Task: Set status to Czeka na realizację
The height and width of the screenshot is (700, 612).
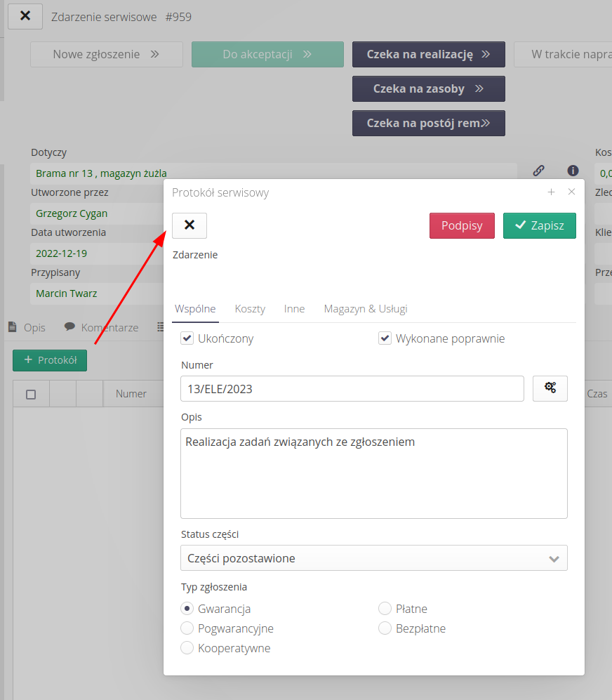Action: pyautogui.click(x=428, y=54)
